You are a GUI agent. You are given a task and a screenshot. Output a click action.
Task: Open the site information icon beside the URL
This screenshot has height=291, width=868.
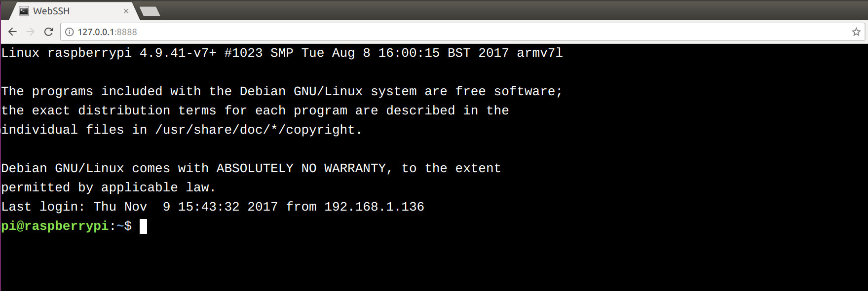click(x=70, y=32)
